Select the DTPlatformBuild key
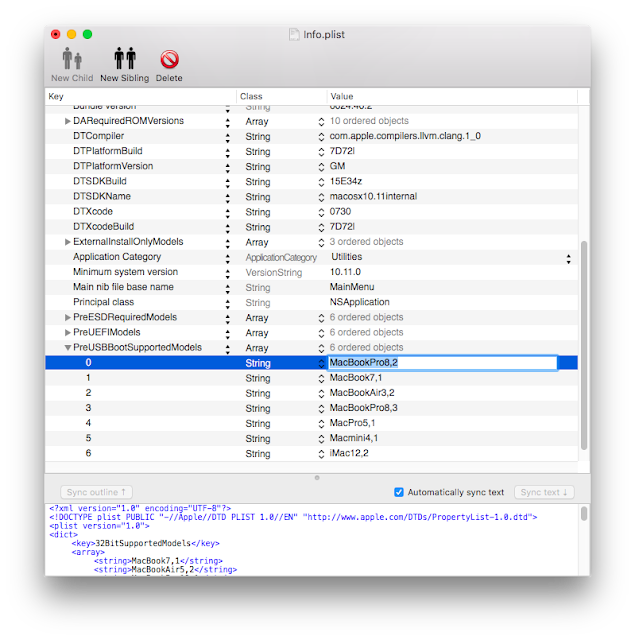Screen dimensions: 635x640 tap(108, 151)
